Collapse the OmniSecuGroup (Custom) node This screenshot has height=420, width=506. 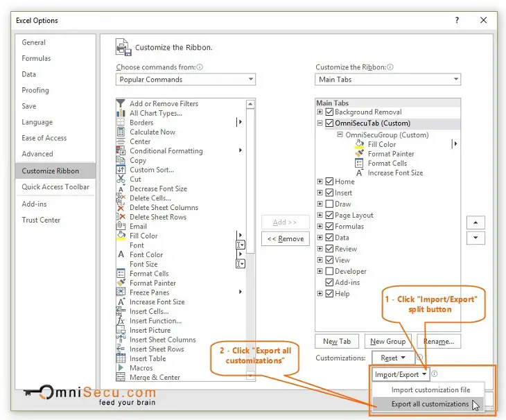tap(340, 134)
